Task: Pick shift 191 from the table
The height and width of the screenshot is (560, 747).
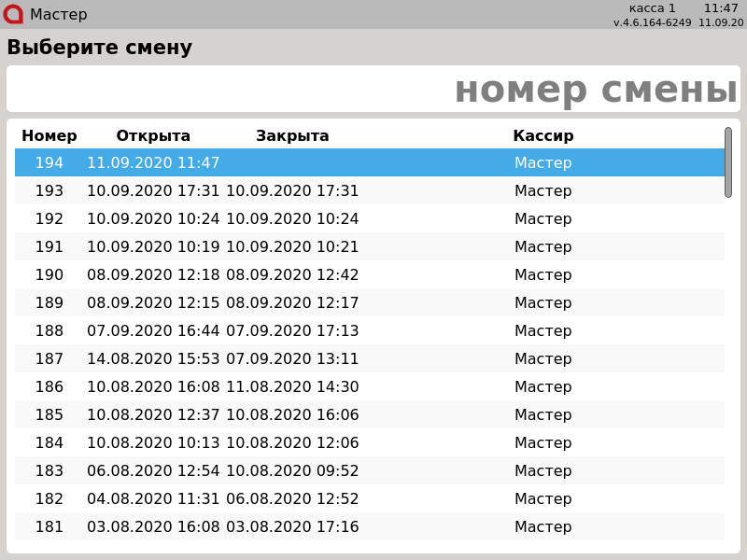Action: (369, 247)
